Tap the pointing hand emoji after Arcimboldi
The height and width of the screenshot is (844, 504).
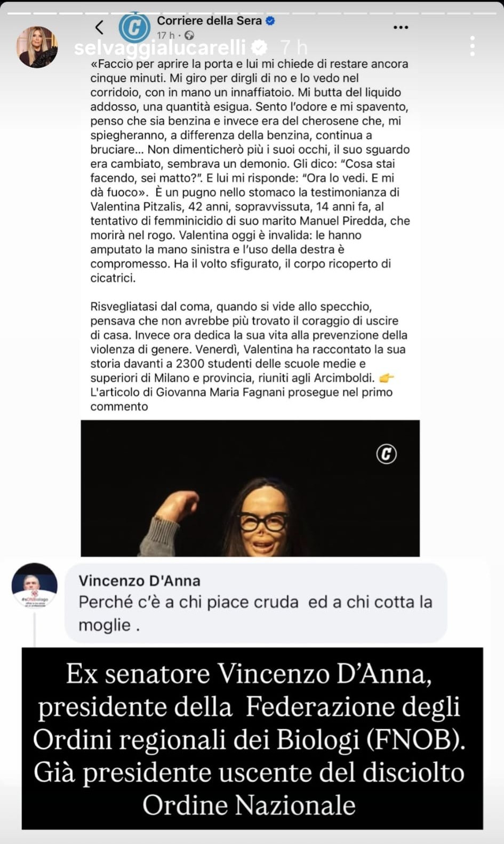(x=386, y=378)
